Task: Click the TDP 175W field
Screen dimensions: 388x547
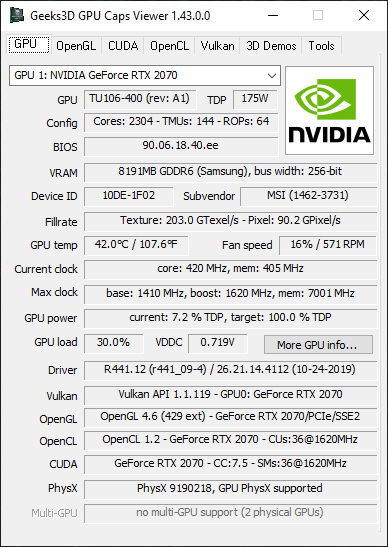Action: [255, 100]
